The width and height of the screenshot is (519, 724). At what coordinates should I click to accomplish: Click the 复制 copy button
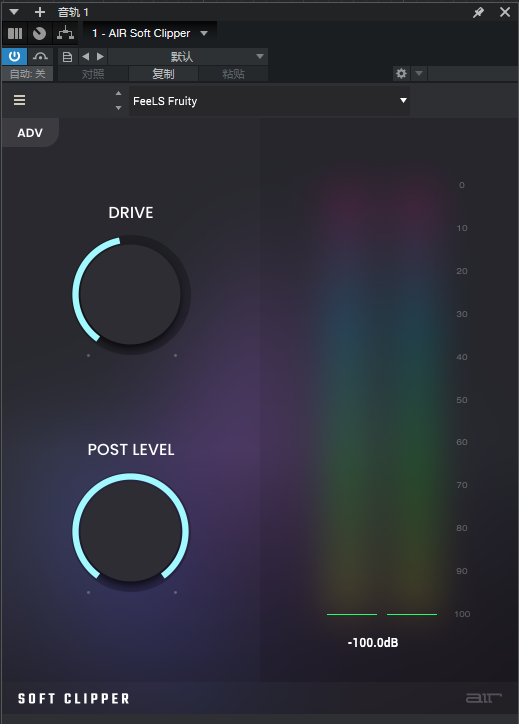click(x=163, y=74)
